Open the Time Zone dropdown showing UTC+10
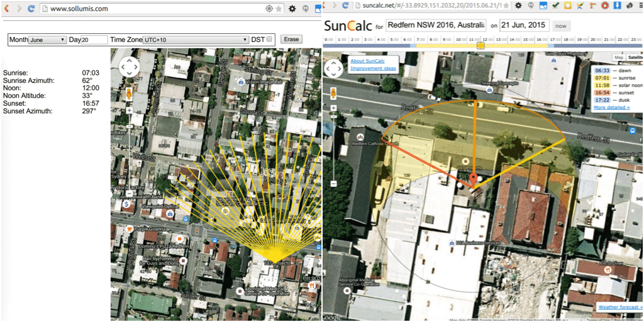This screenshot has width=644, height=322. (196, 40)
